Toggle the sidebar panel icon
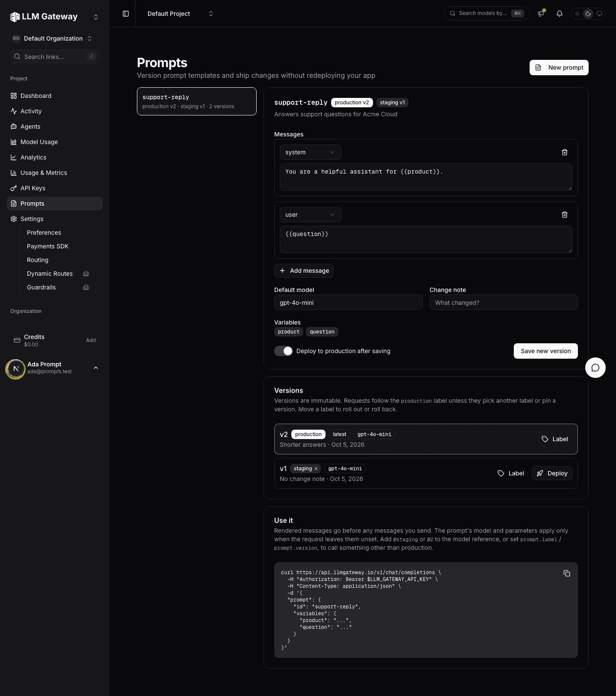The width and height of the screenshot is (616, 696). pyautogui.click(x=126, y=14)
